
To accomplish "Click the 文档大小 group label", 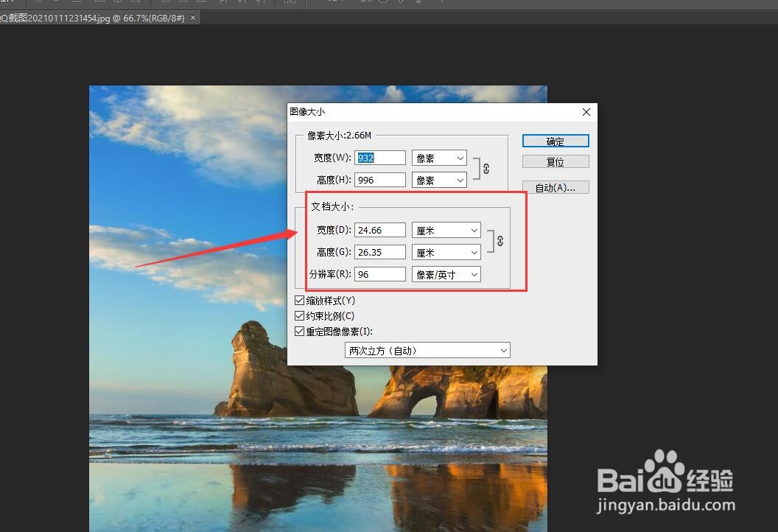I will (332, 206).
